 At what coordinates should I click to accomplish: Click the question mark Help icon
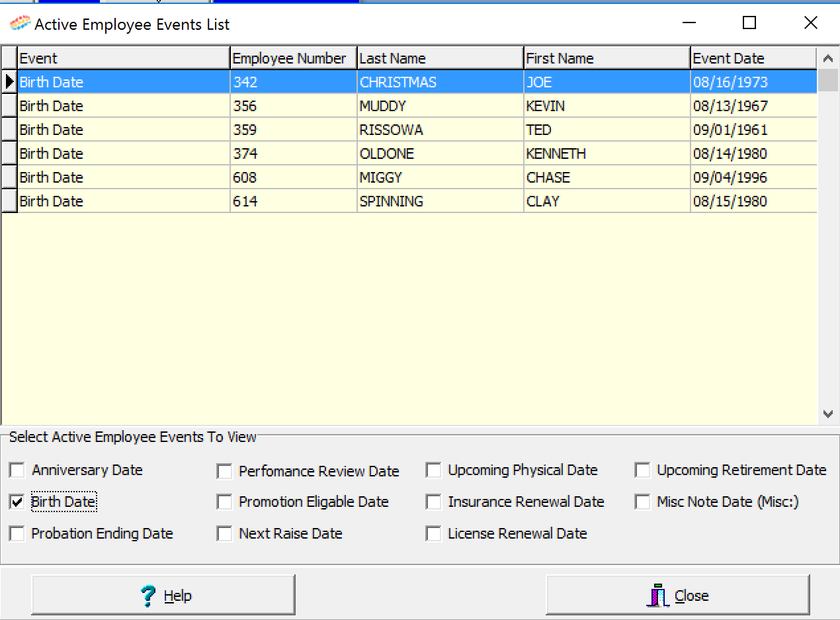click(x=149, y=596)
